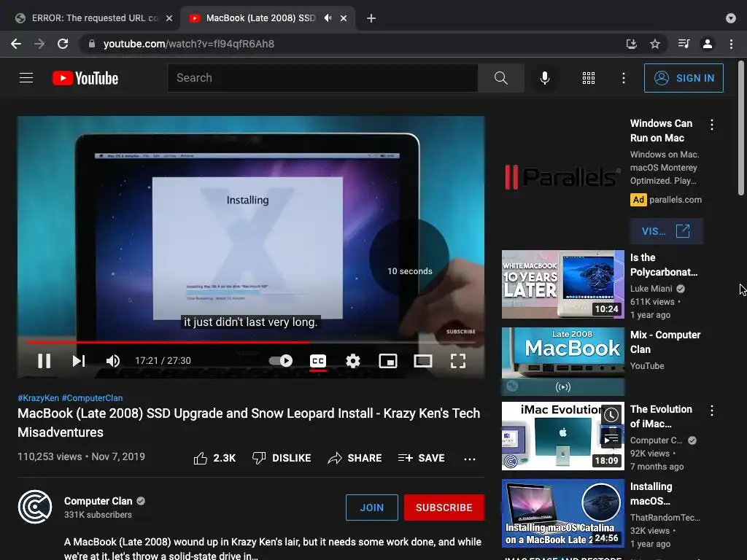Go back in browser history
The width and height of the screenshot is (747, 560).
(16, 44)
